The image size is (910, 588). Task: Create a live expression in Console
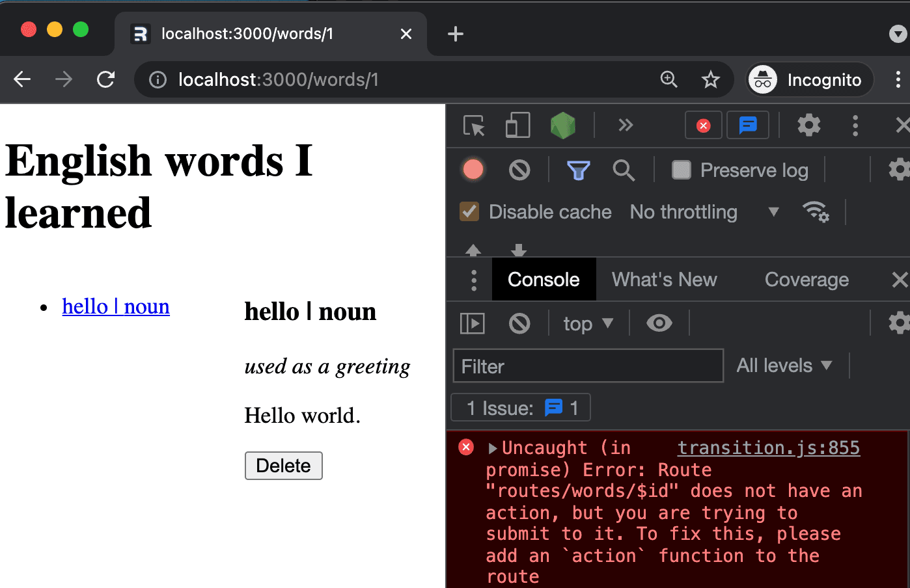pyautogui.click(x=659, y=323)
